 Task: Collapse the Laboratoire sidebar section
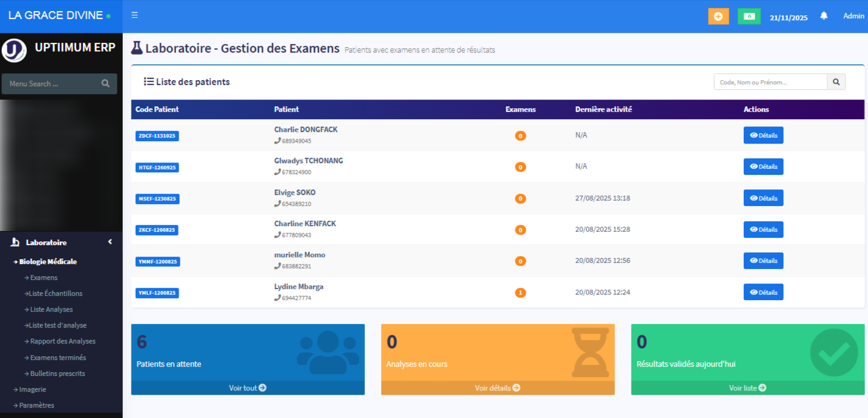pyautogui.click(x=110, y=241)
